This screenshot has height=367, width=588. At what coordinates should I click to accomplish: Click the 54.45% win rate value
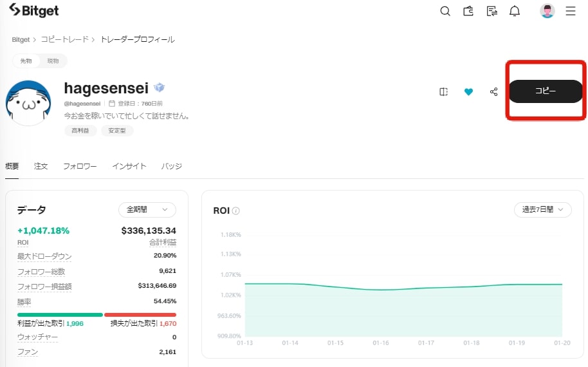click(x=165, y=301)
